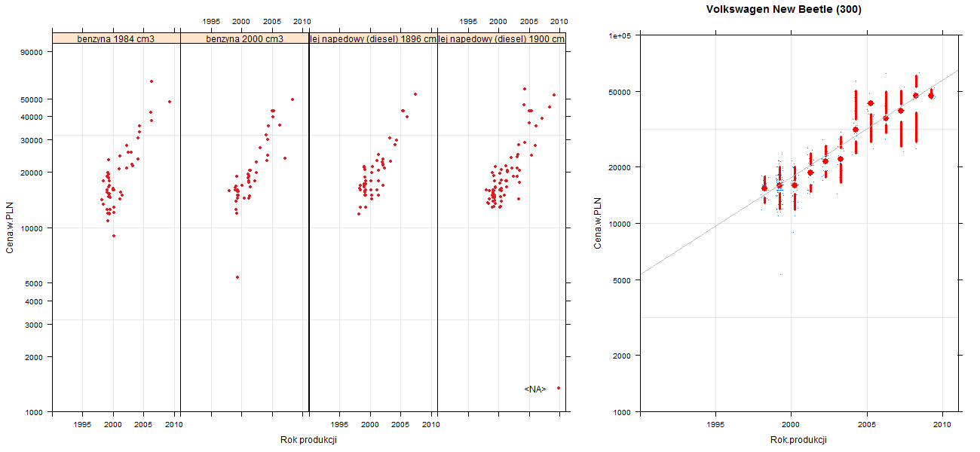This screenshot has width=980, height=452.
Task: Select the "benzyna 2000 cm3" panel header
Action: 245,38
